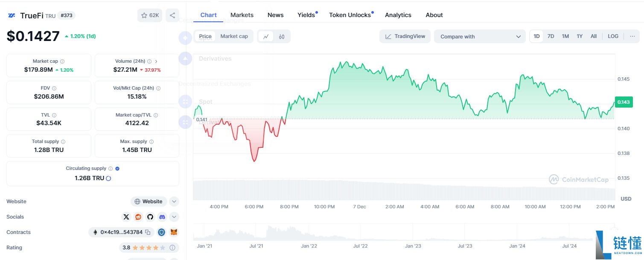The image size is (644, 260).
Task: Click the TradingView button
Action: pyautogui.click(x=405, y=36)
